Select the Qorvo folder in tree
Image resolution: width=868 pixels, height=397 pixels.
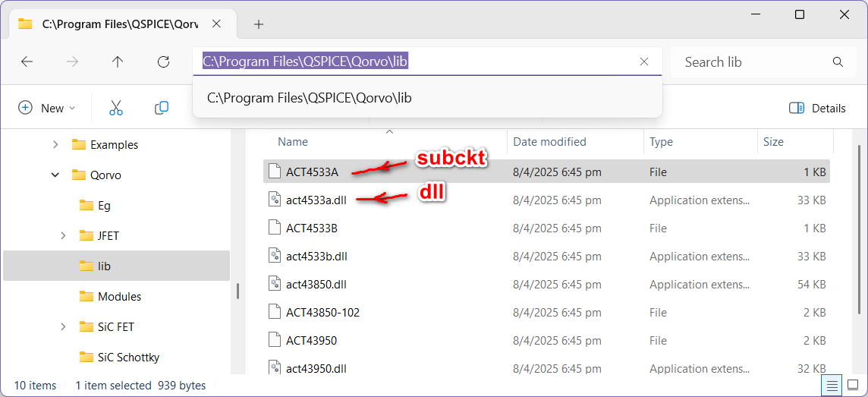point(105,175)
